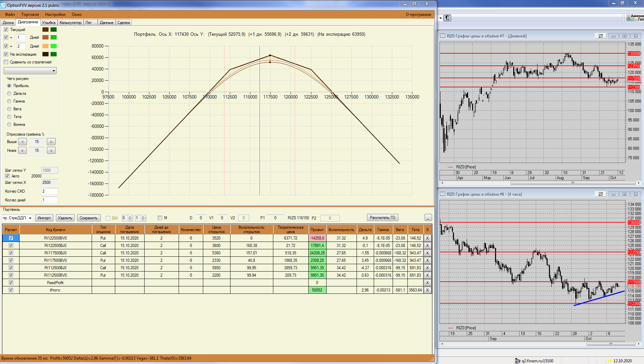Click the Импорт button
Image resolution: width=644 pixels, height=364 pixels.
[x=44, y=218]
